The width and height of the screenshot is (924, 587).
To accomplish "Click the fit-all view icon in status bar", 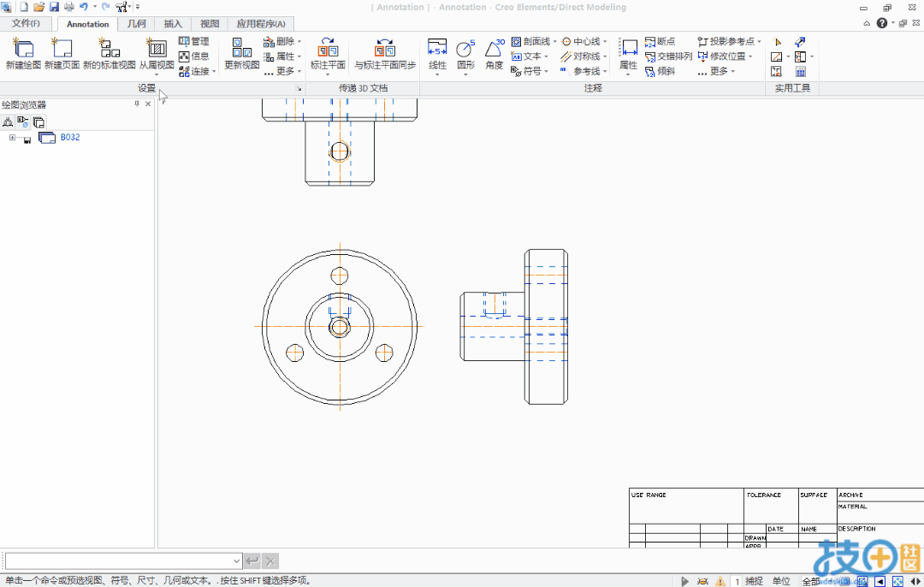I will pyautogui.click(x=897, y=581).
